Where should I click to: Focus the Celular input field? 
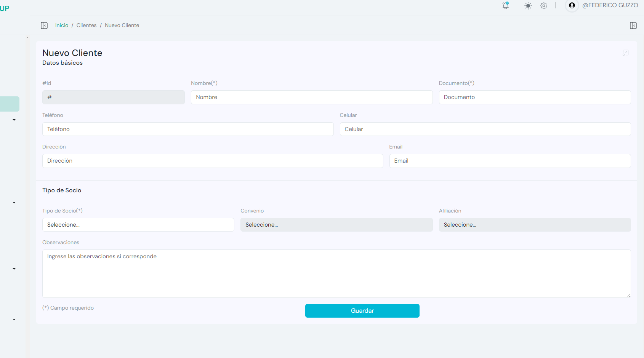coord(485,129)
